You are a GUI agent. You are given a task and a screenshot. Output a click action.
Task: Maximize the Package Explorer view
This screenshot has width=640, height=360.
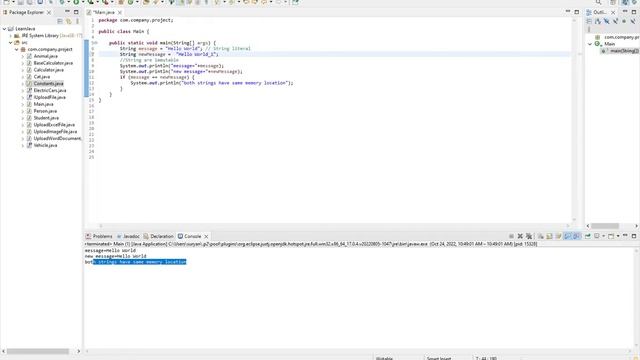[x=76, y=12]
